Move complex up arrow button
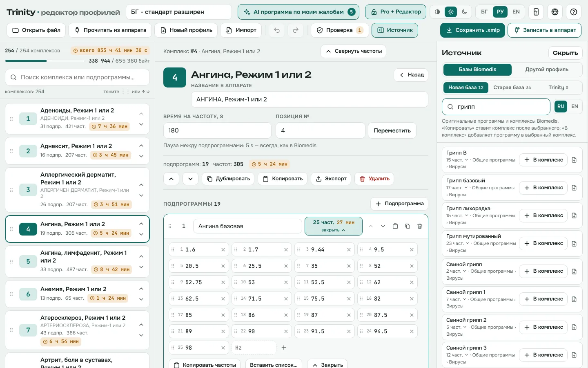The width and height of the screenshot is (588, 368). [171, 179]
